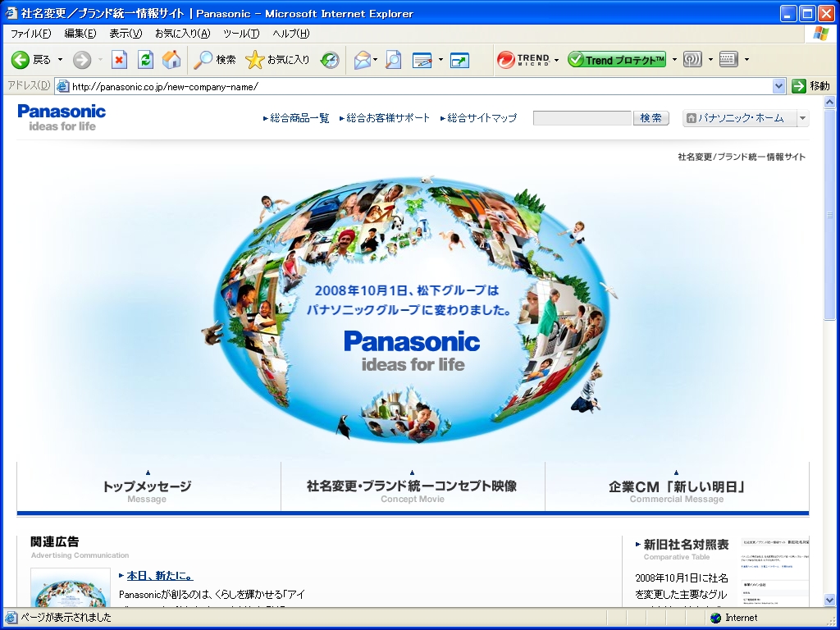Open the ヘルプ(H) menu
Screen dimensions: 840x630
click(x=290, y=34)
